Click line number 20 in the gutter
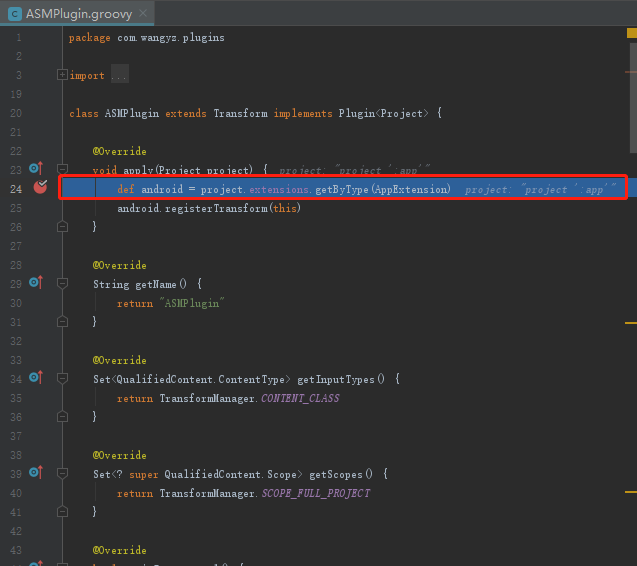637x566 pixels. click(x=16, y=113)
